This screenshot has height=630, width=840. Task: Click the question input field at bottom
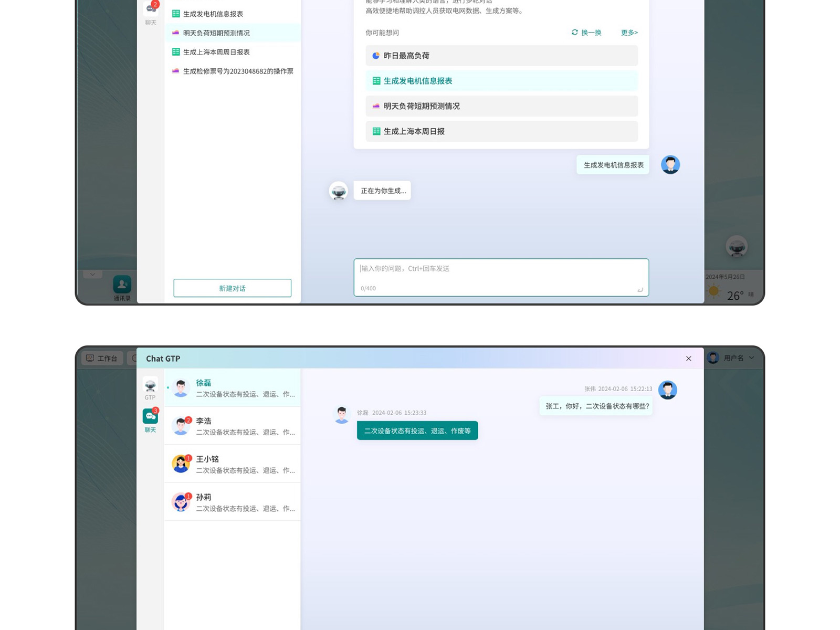(x=500, y=277)
